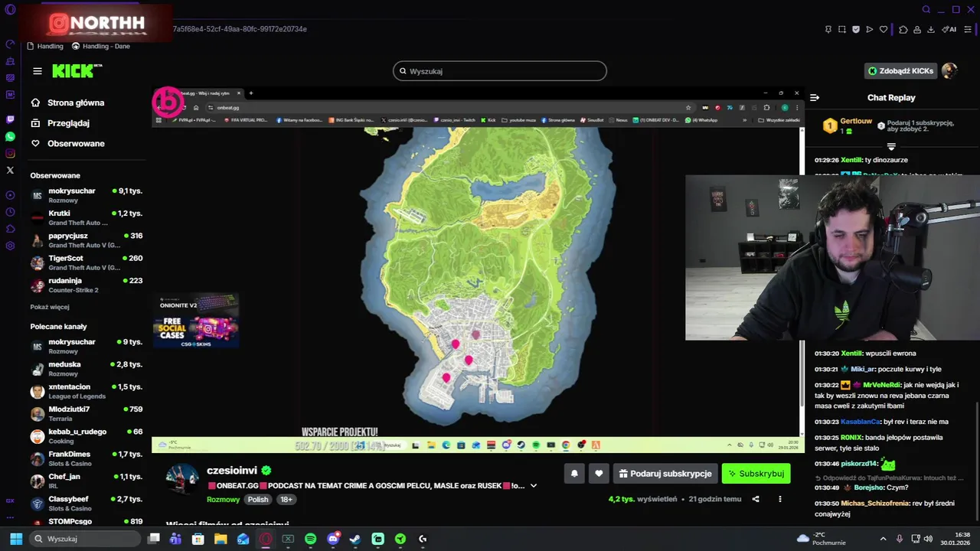Open xntentacion recommended channel
The height and width of the screenshot is (551, 980).
(x=86, y=391)
